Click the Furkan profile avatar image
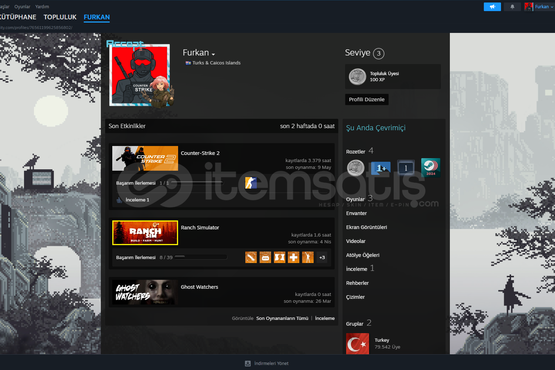The image size is (555, 370). point(139,75)
